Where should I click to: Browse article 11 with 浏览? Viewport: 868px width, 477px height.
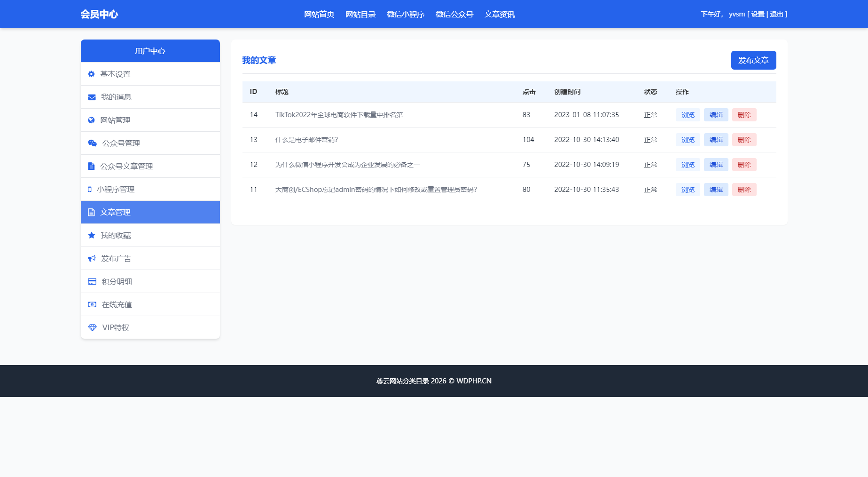688,190
